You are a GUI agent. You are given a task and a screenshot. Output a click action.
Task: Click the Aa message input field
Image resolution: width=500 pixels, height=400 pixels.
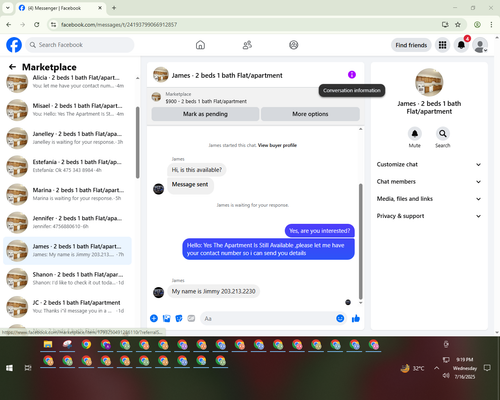pos(268,319)
